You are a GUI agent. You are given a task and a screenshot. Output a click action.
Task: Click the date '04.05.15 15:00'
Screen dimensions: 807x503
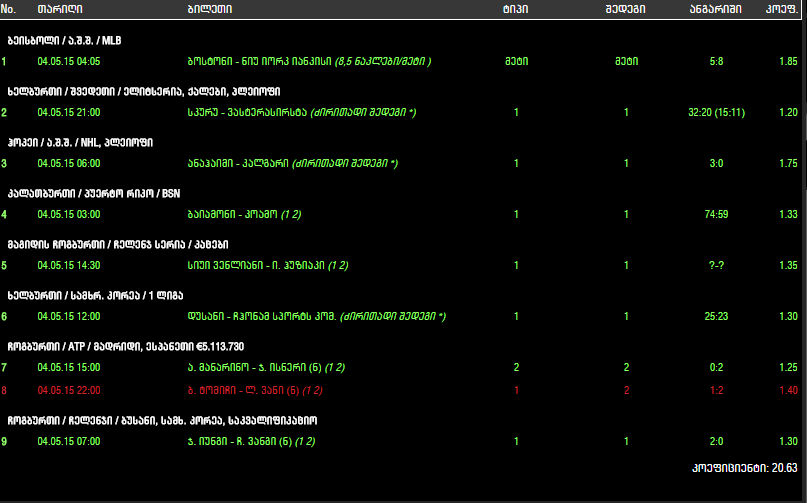click(x=69, y=367)
